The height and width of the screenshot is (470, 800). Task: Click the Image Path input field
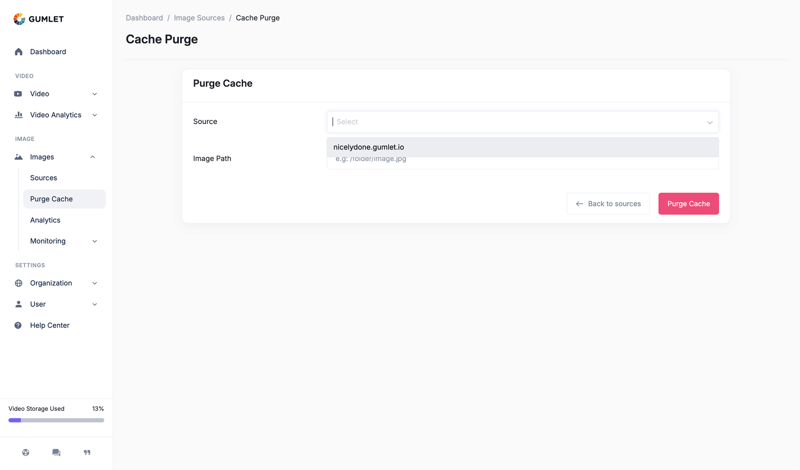click(x=523, y=163)
